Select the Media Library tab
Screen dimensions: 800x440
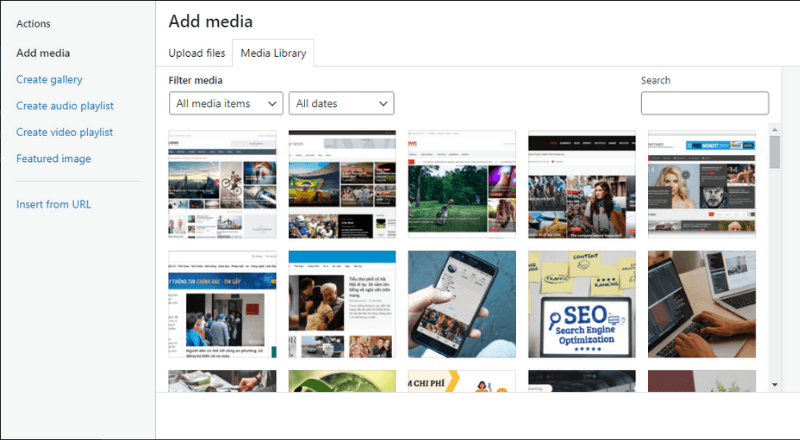[273, 53]
